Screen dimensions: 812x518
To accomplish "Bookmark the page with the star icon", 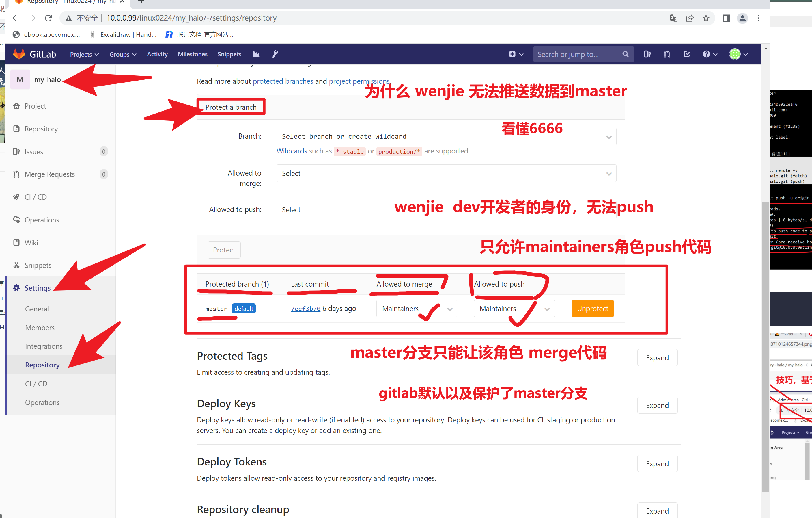I will pyautogui.click(x=706, y=18).
